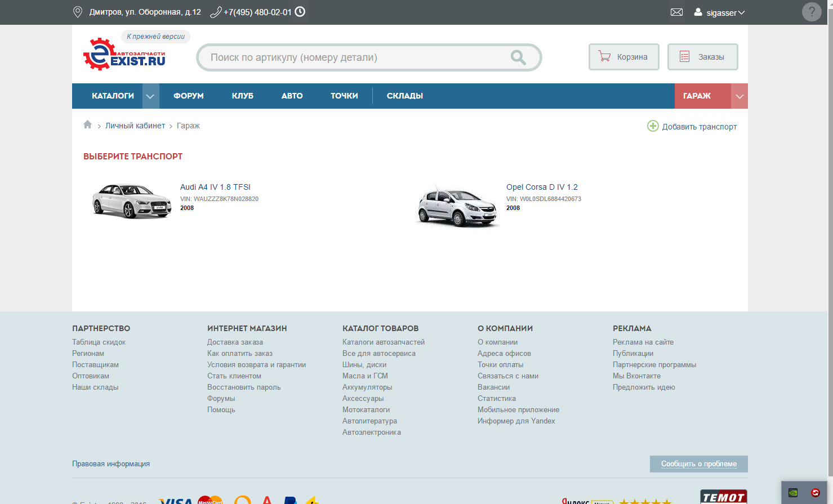Open the Восстановить пароль link
Viewport: 833px width, 504px height.
[244, 387]
